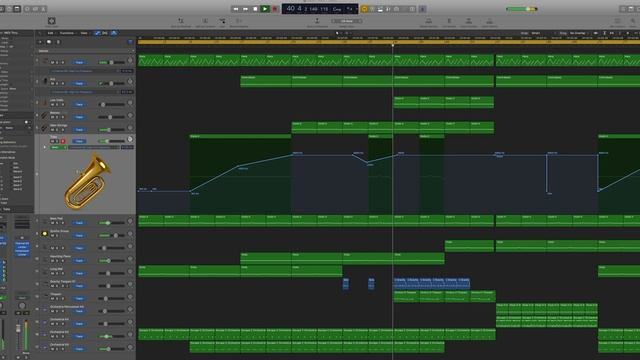Click the Split by Locators toolbar icon
The width and height of the screenshot is (640, 360).
pyautogui.click(x=205, y=21)
